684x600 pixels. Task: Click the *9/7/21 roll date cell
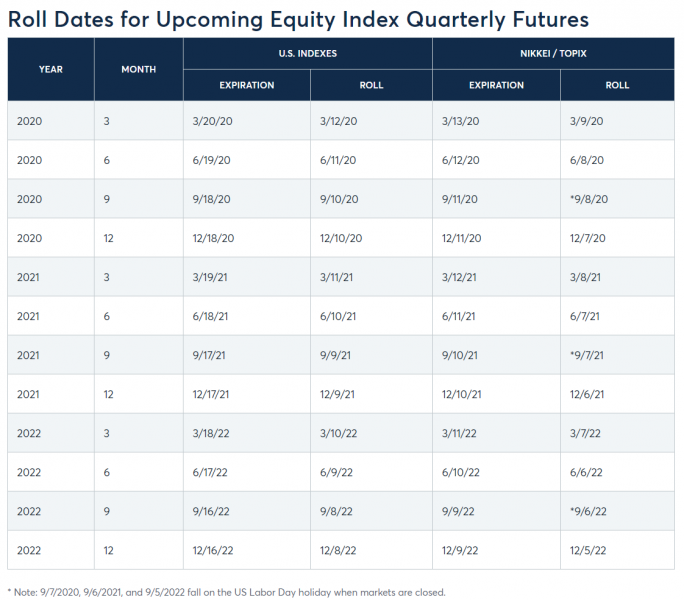(589, 355)
